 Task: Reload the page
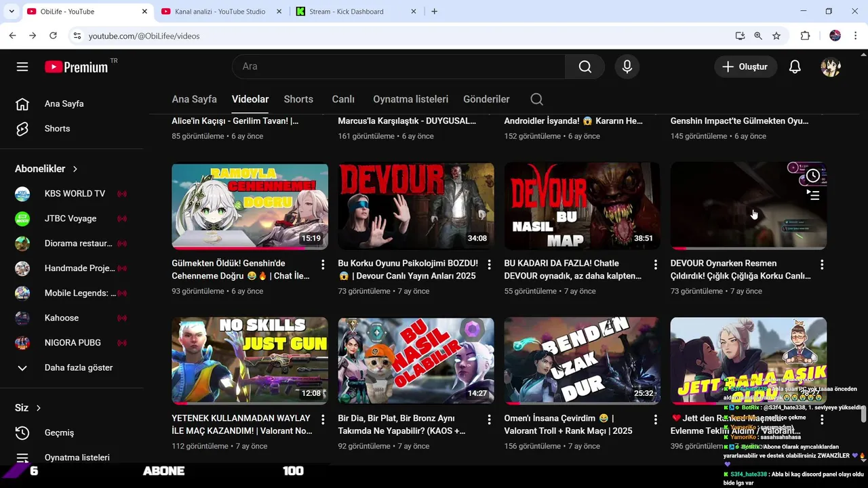(53, 36)
